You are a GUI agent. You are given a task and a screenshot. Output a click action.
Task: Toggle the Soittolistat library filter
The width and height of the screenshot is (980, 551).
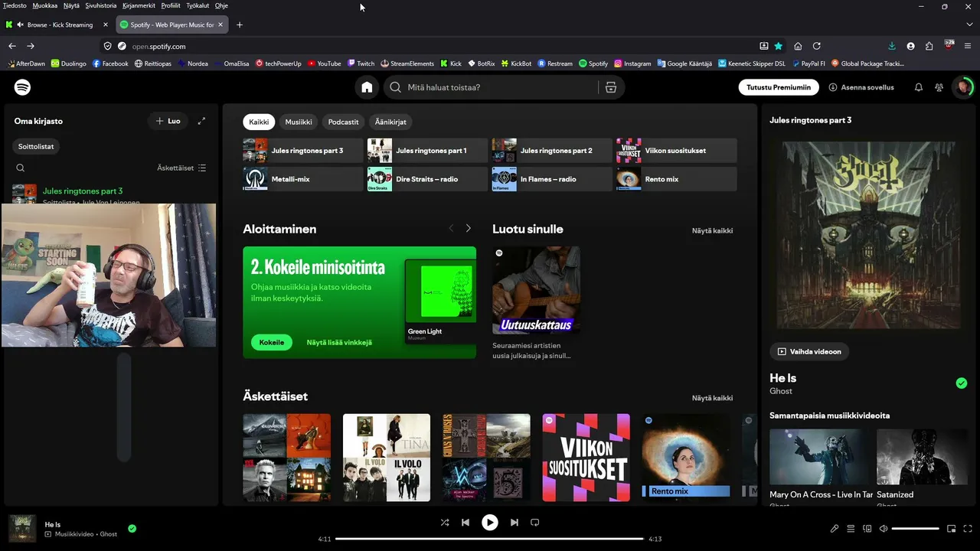point(36,146)
